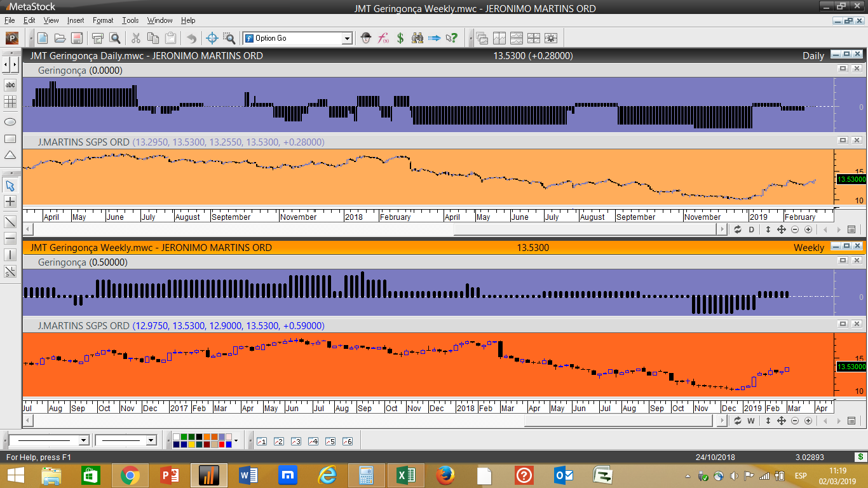This screenshot has height=488, width=868.
Task: Expand the Option Go indicator dropdown
Action: click(x=347, y=39)
